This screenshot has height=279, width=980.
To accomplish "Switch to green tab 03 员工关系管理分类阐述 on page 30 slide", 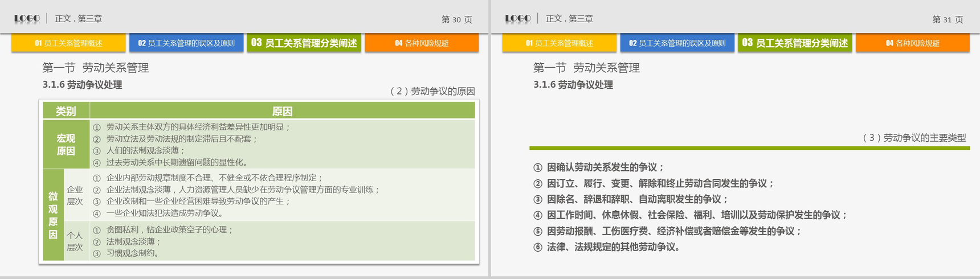I will (304, 43).
